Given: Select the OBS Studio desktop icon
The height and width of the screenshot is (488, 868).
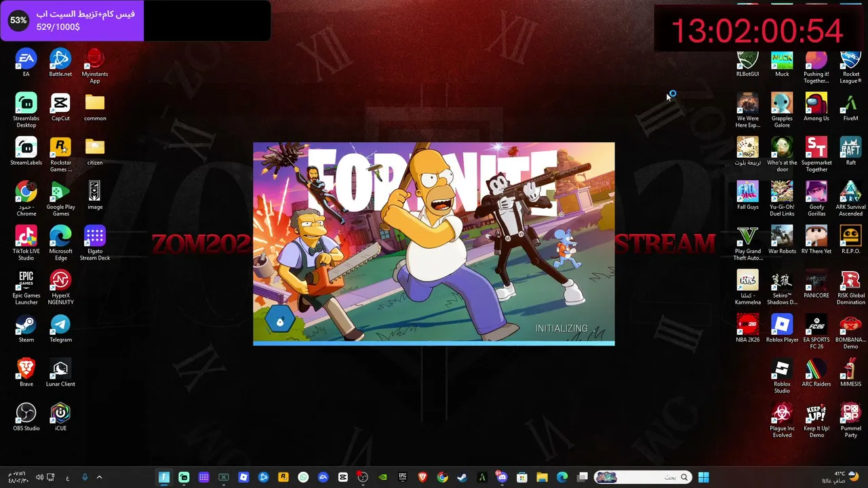Looking at the screenshot, I should pyautogui.click(x=26, y=416).
